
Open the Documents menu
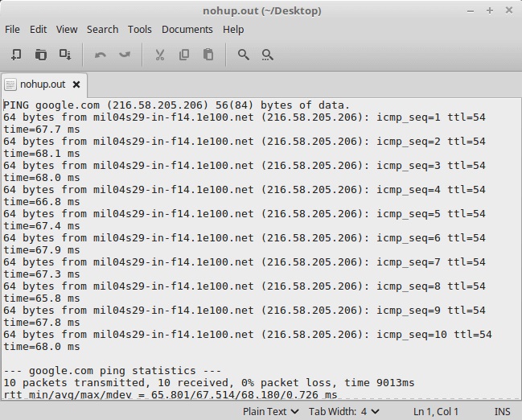(x=187, y=29)
